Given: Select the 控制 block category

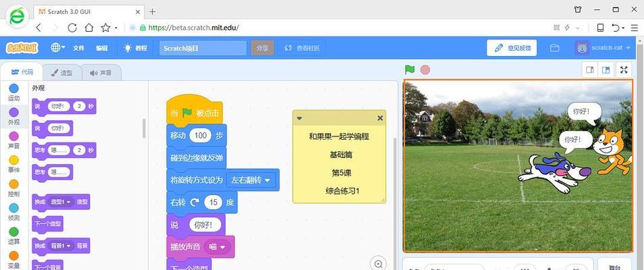Looking at the screenshot, I should [14, 188].
